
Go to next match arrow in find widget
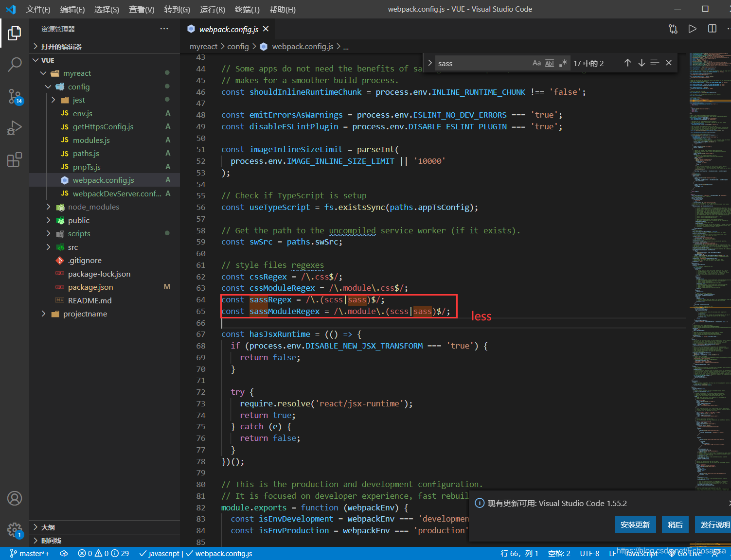tap(642, 63)
